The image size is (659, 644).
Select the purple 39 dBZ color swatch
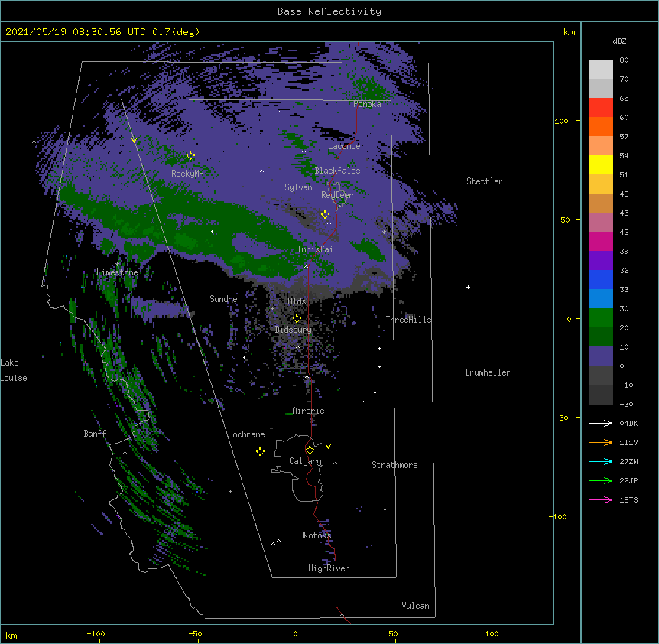601,261
